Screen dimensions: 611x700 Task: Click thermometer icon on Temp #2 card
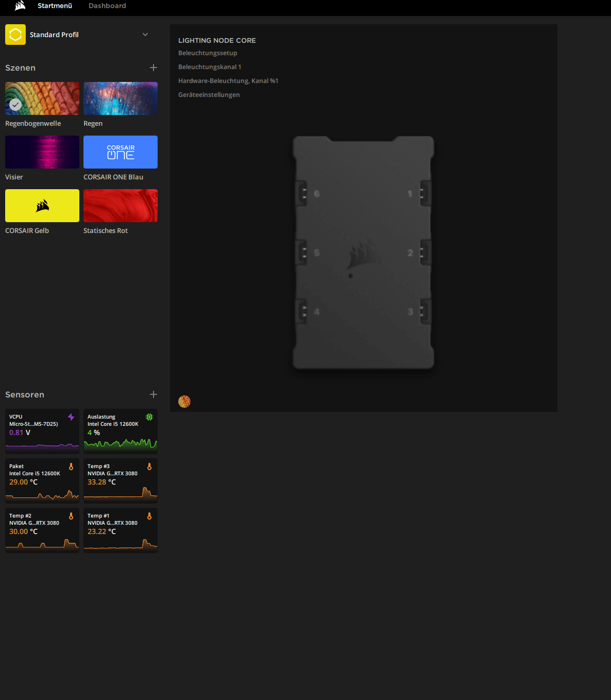pyautogui.click(x=71, y=515)
